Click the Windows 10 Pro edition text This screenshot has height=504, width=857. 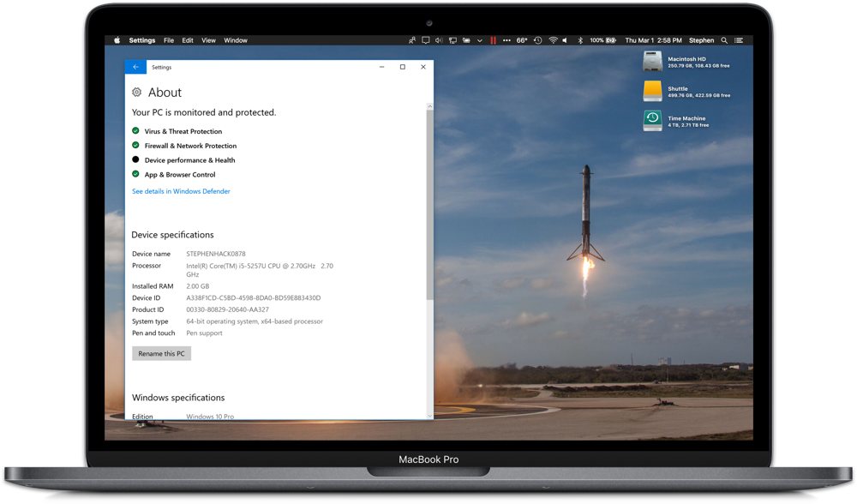210,416
